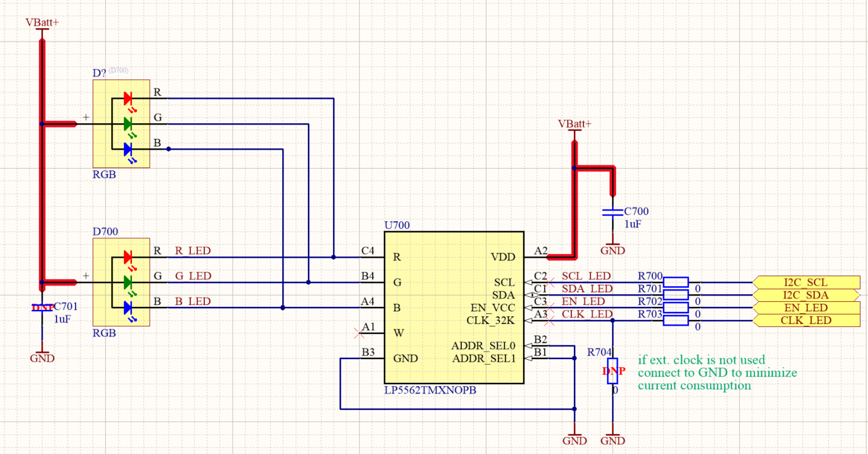The width and height of the screenshot is (868, 454).
Task: Select the G_LED net label
Action: (192, 276)
